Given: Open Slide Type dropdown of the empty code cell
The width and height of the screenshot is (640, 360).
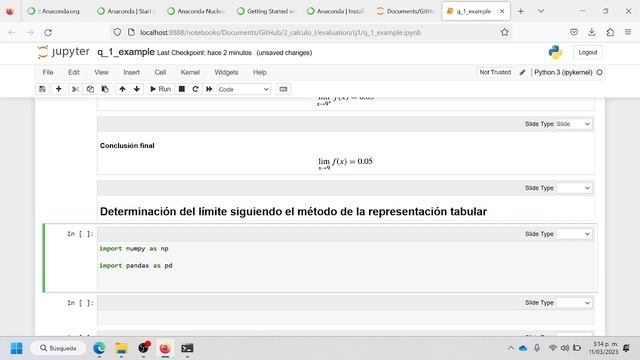Looking at the screenshot, I should click(573, 302).
